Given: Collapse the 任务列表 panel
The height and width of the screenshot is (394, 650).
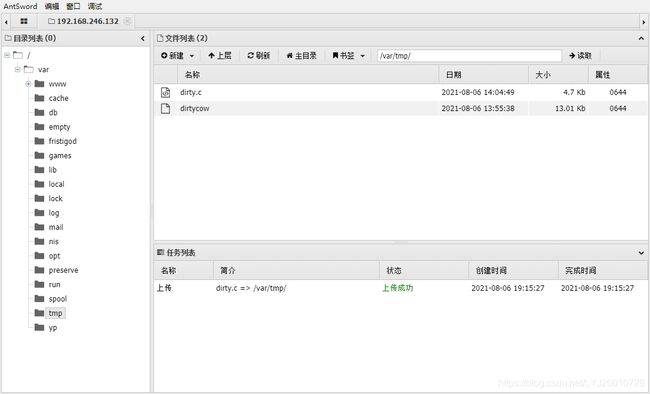Looking at the screenshot, I should [641, 253].
